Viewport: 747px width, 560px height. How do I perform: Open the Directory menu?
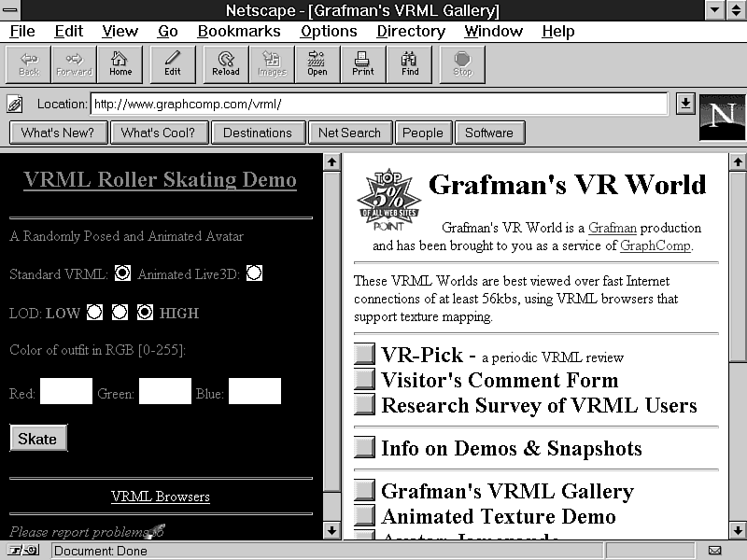click(x=411, y=32)
